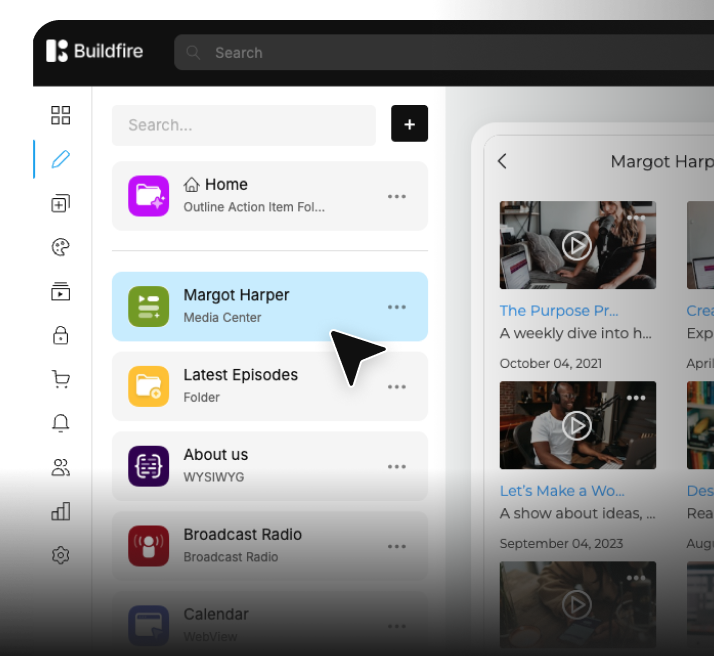Select the pencil edit icon in sidebar

click(x=61, y=159)
